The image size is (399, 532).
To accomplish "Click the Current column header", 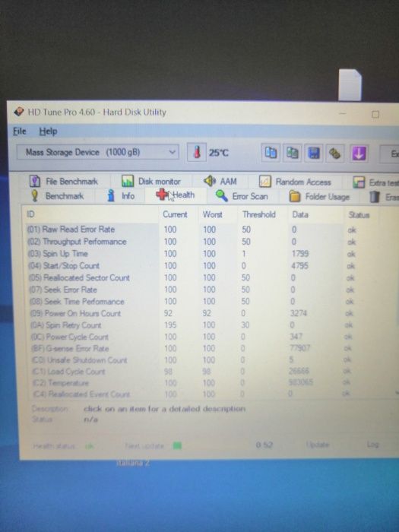I will pyautogui.click(x=175, y=214).
